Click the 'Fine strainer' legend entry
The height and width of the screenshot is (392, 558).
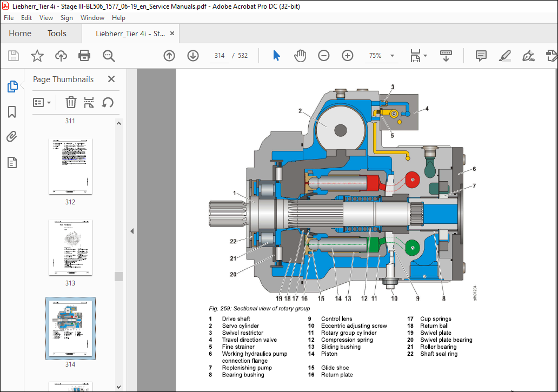(238, 347)
